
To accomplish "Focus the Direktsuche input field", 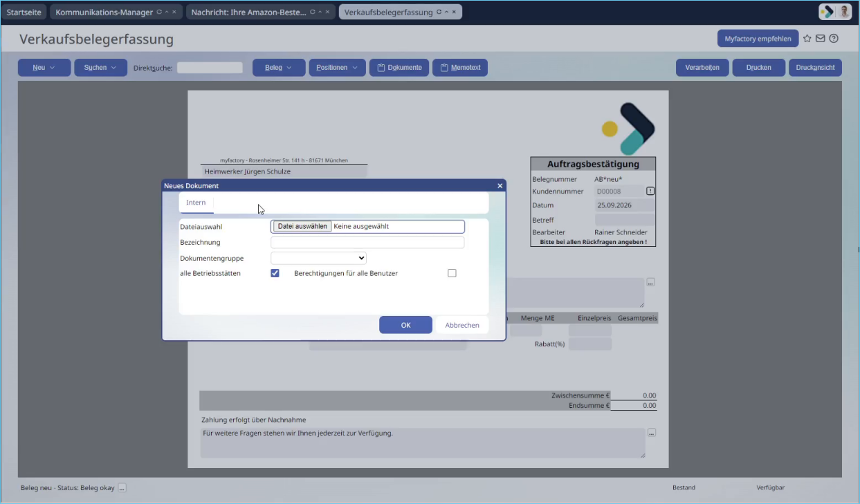I will tap(210, 68).
